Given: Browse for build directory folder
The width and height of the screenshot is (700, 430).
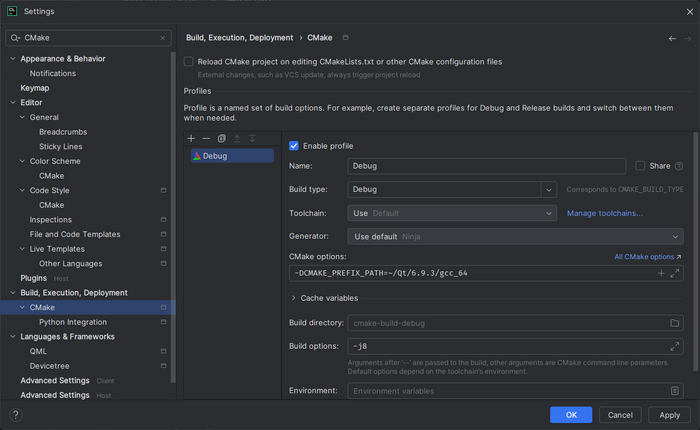Looking at the screenshot, I should click(675, 323).
